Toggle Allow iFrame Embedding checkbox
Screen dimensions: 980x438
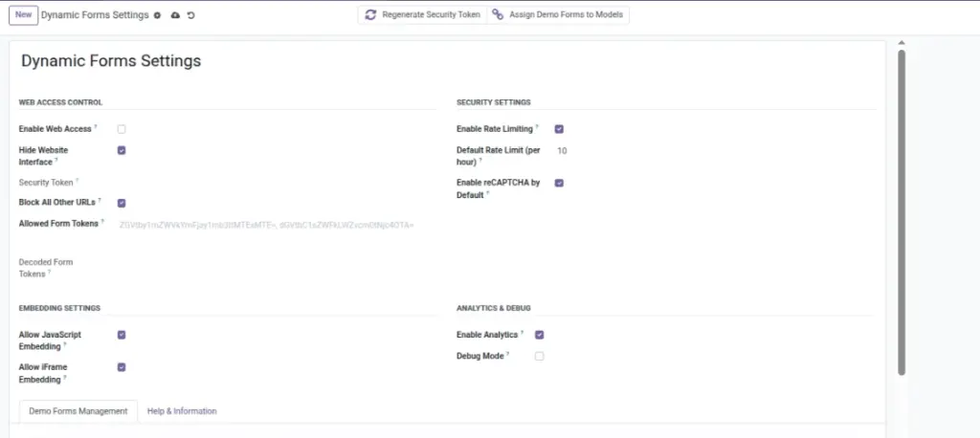click(x=122, y=367)
